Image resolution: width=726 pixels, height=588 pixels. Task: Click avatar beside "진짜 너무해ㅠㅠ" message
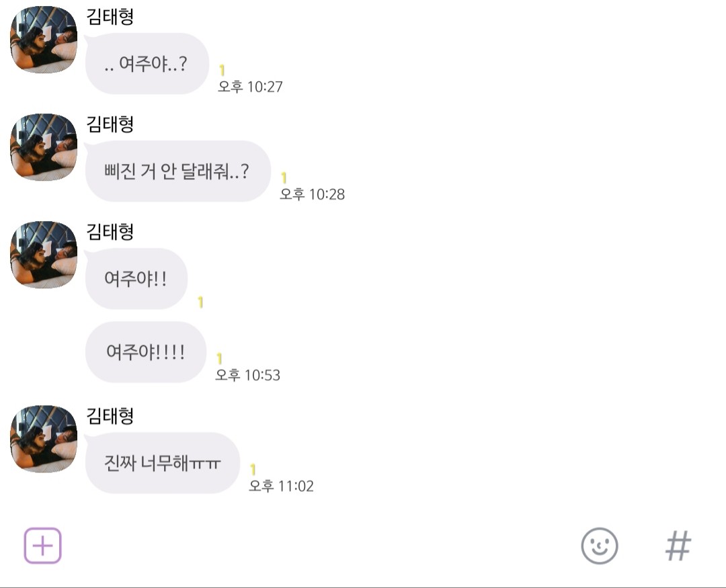(44, 439)
